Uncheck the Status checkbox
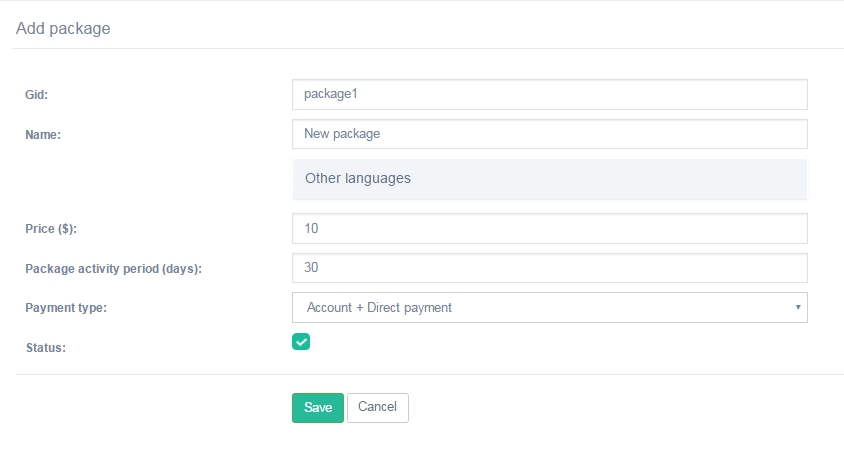 [301, 342]
